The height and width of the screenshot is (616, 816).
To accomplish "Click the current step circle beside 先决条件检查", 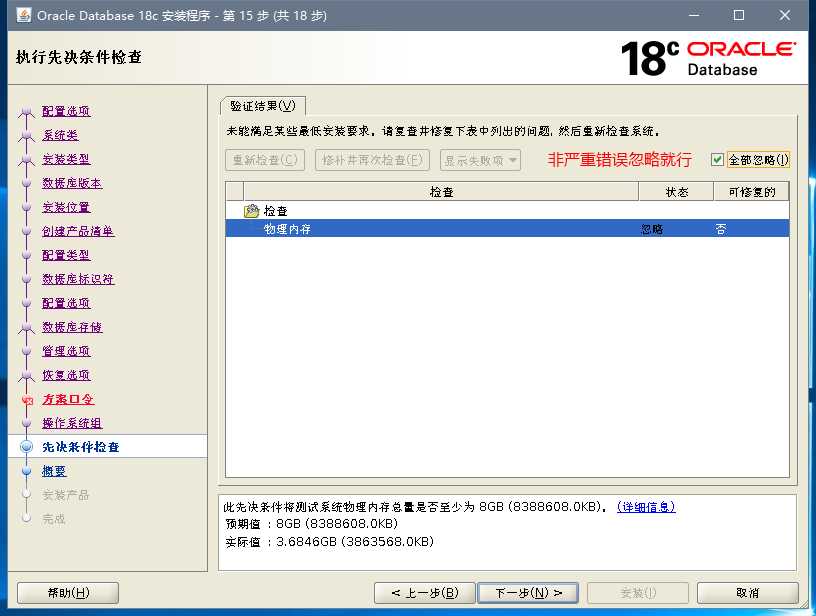I will (27, 447).
